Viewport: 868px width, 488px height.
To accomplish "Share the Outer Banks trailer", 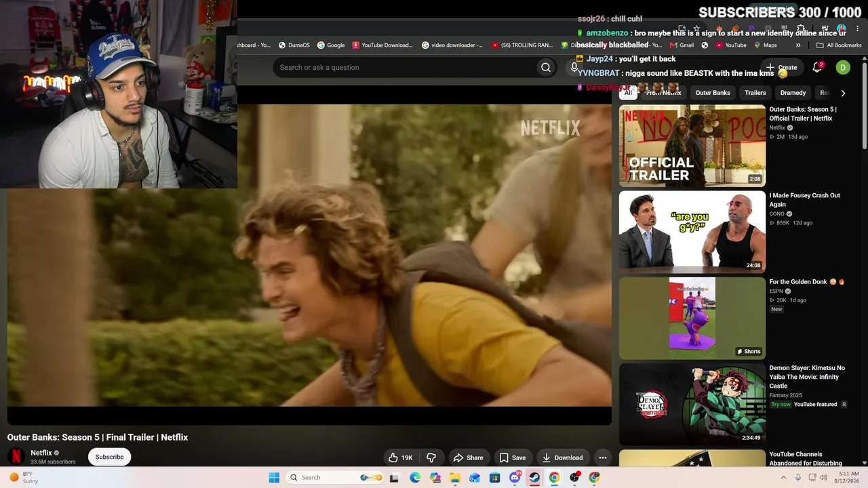I will pyautogui.click(x=468, y=457).
